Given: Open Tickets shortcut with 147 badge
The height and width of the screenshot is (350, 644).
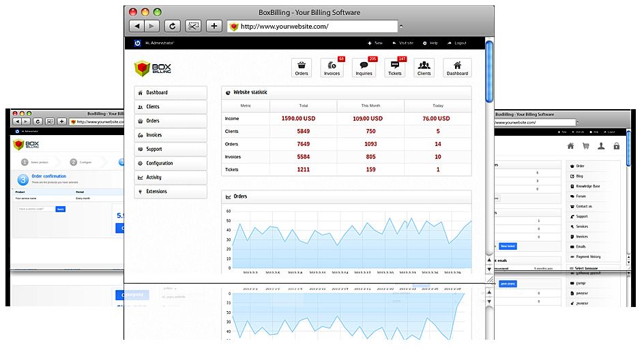Looking at the screenshot, I should coord(395,68).
